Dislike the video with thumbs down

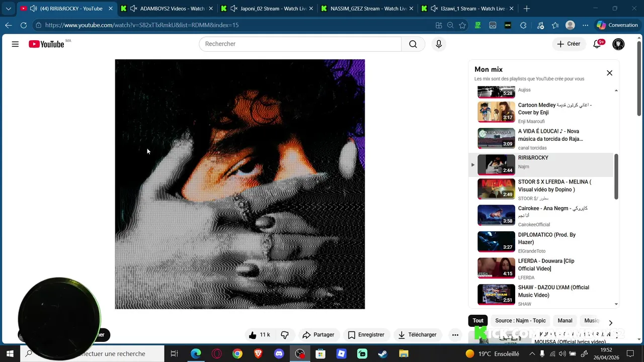(x=285, y=335)
